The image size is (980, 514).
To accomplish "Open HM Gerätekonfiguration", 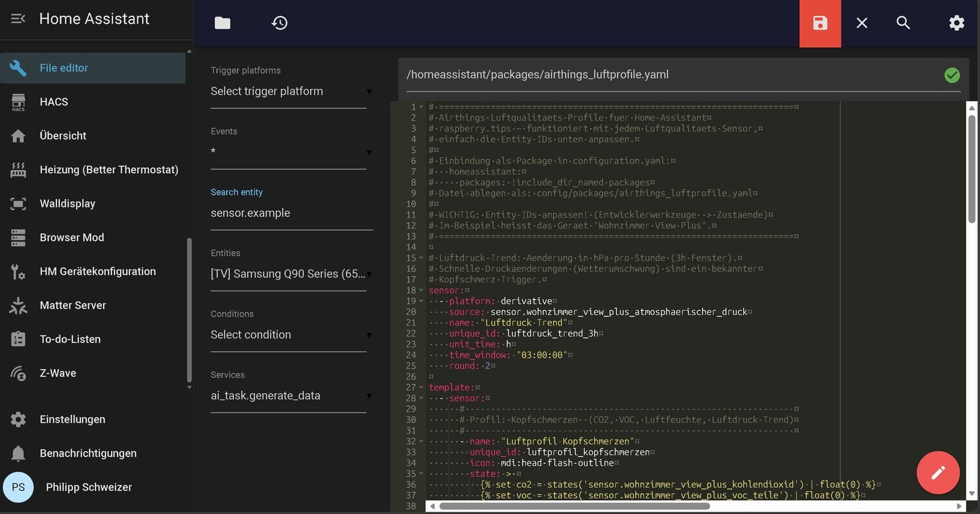I will (93, 271).
